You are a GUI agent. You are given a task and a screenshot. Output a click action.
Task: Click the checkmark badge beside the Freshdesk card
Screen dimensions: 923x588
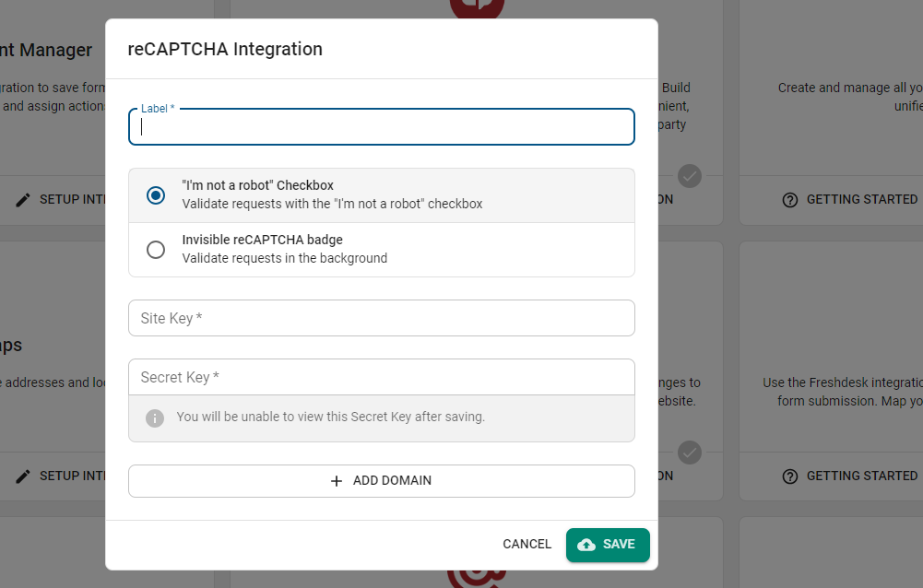click(690, 453)
